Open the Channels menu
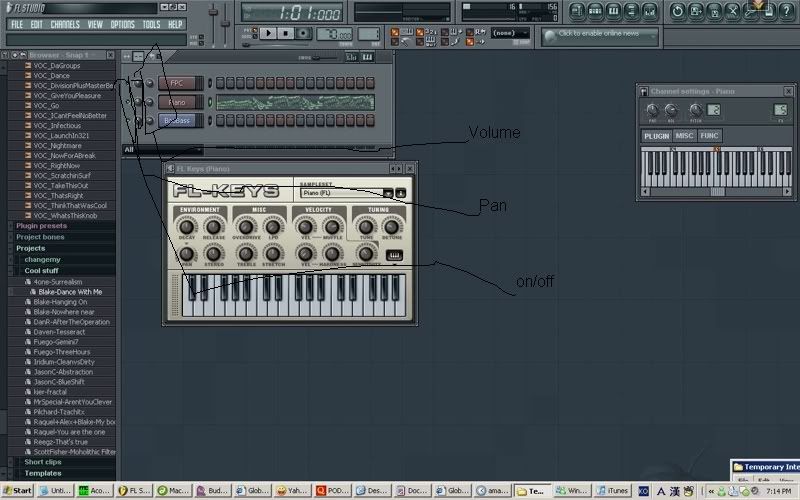The image size is (800, 500). 65,24
